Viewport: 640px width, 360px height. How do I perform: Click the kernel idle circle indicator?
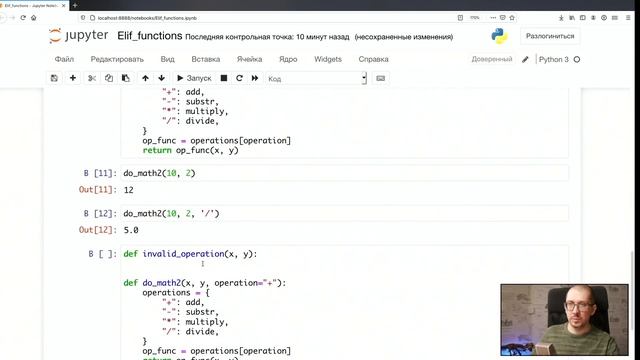577,60
